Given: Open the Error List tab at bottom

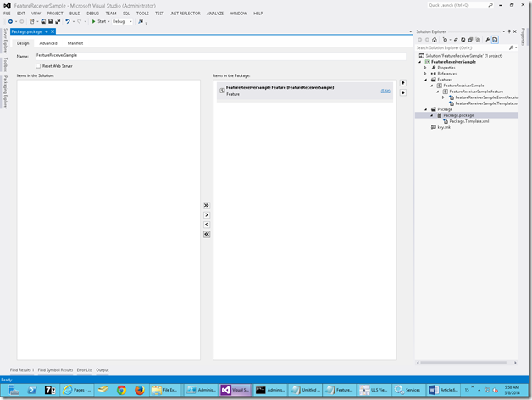Looking at the screenshot, I should pyautogui.click(x=85, y=370).
